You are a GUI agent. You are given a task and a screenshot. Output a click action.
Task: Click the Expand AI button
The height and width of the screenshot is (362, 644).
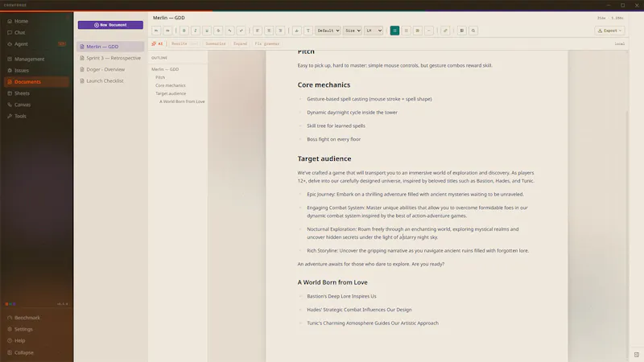(240, 43)
